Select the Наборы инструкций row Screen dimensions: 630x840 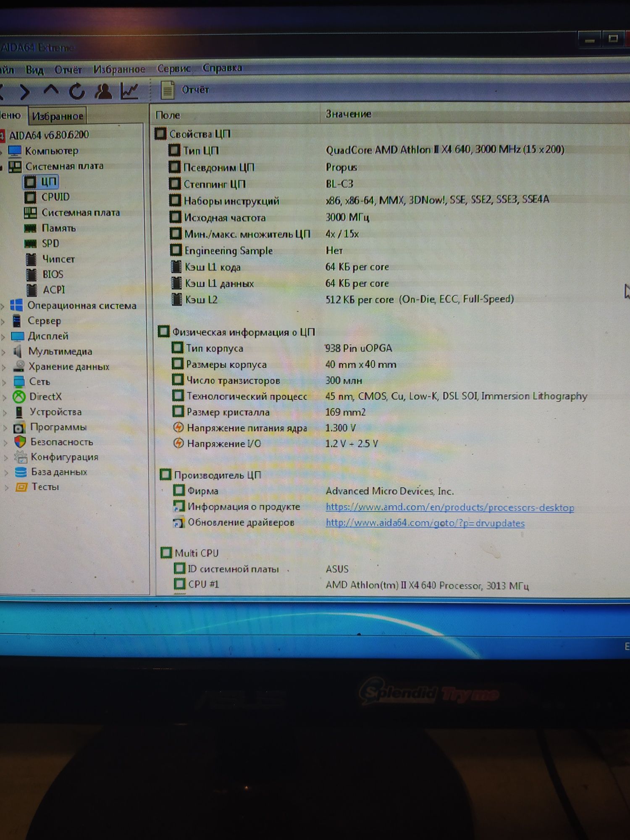(x=359, y=200)
